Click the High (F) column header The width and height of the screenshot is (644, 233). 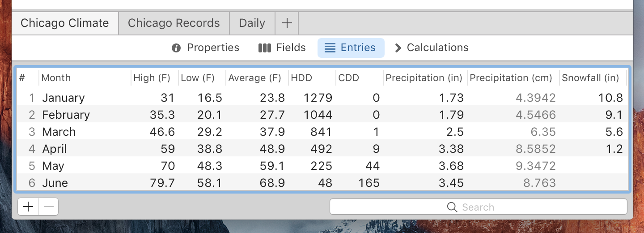[x=154, y=78]
